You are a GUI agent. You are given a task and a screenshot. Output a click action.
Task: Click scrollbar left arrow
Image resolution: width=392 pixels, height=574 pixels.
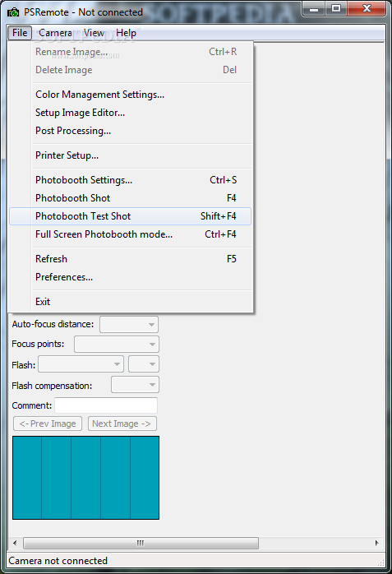[15, 543]
